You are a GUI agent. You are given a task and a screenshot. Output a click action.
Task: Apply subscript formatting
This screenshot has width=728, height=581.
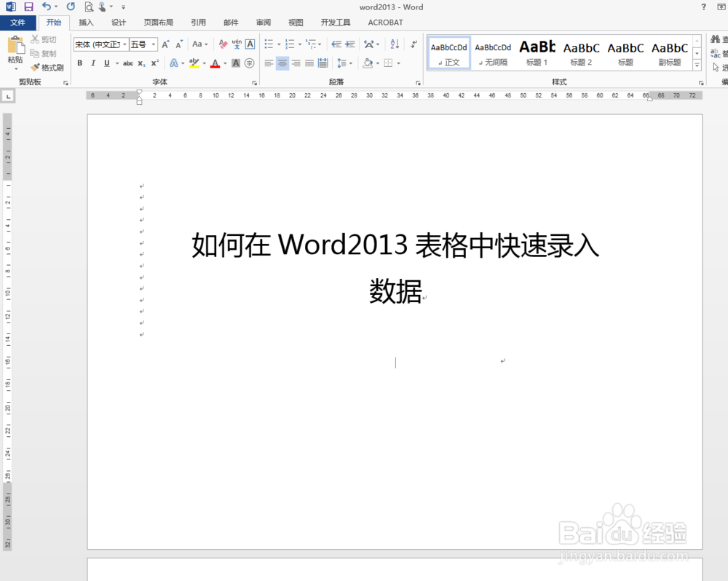[x=142, y=63]
